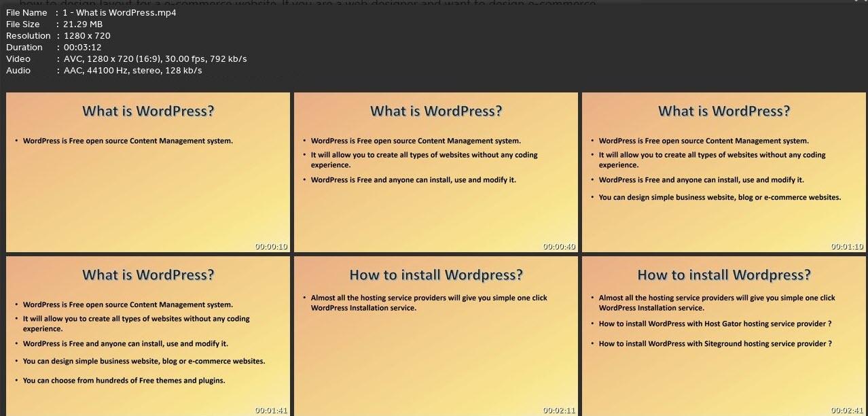This screenshot has width=868, height=416.
Task: Open the video frame stamped 00:01:10
Action: (x=724, y=172)
